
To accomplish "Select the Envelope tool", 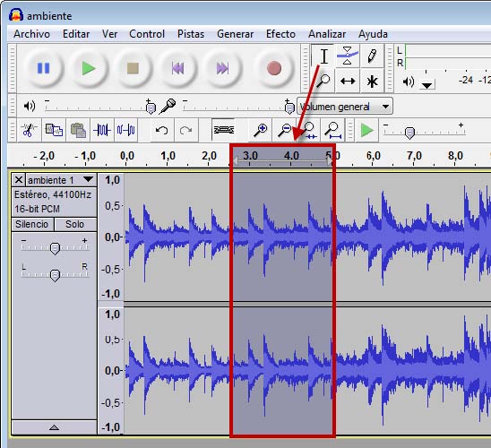I will (348, 56).
